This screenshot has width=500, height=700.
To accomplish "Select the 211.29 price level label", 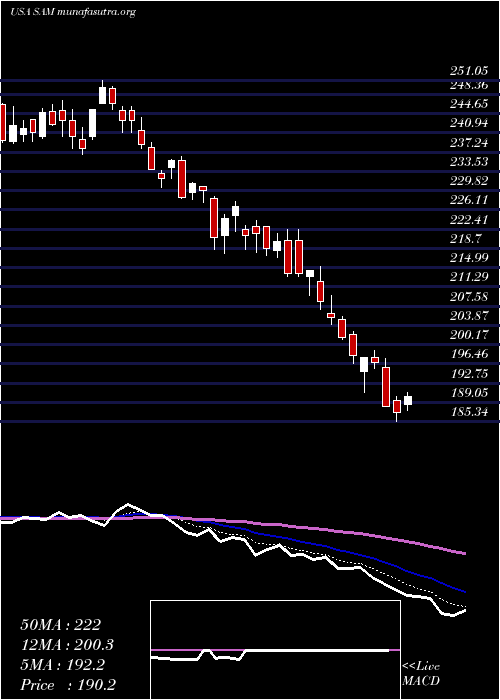I will point(468,277).
